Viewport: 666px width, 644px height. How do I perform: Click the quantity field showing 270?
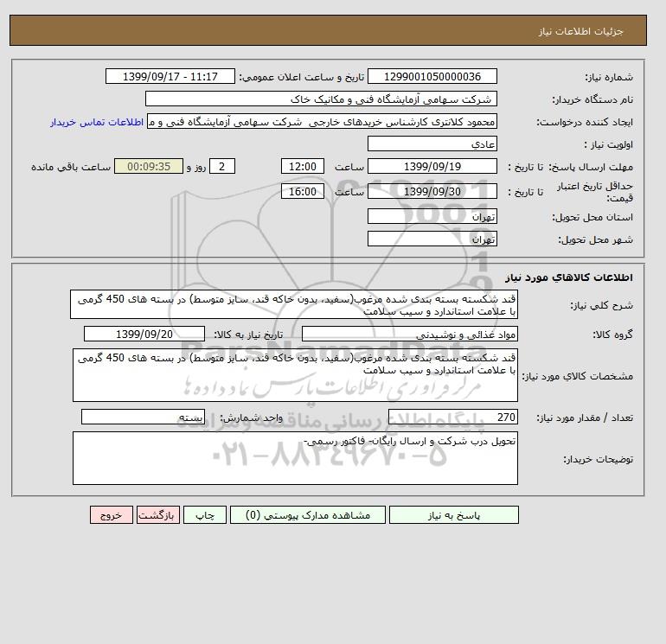(x=452, y=417)
